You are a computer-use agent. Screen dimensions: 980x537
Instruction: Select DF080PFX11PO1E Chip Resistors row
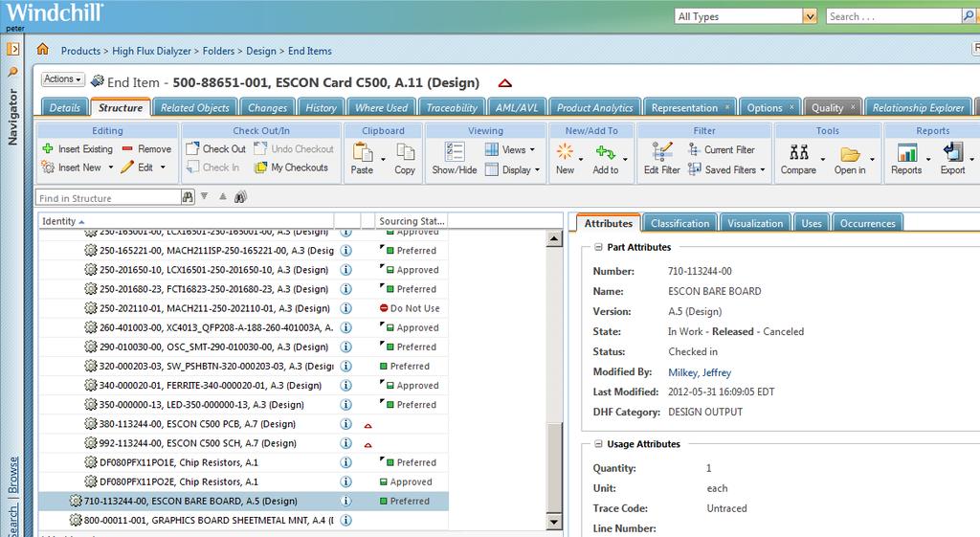244,462
